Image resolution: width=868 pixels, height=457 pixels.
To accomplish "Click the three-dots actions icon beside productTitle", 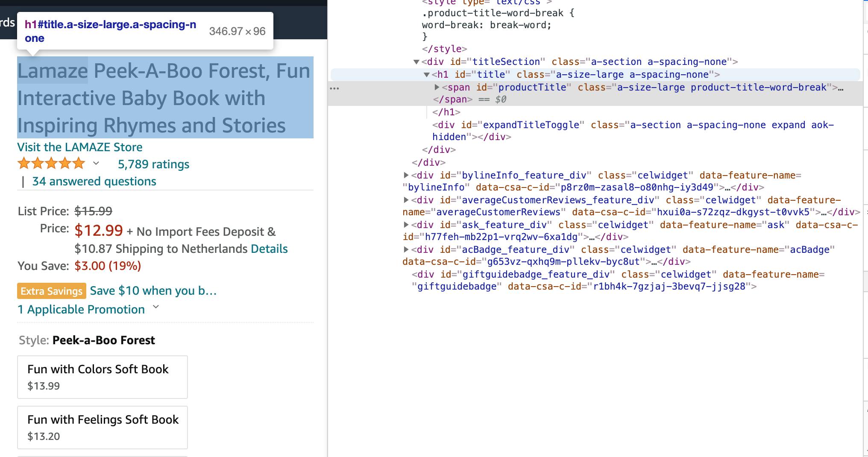I will (334, 88).
